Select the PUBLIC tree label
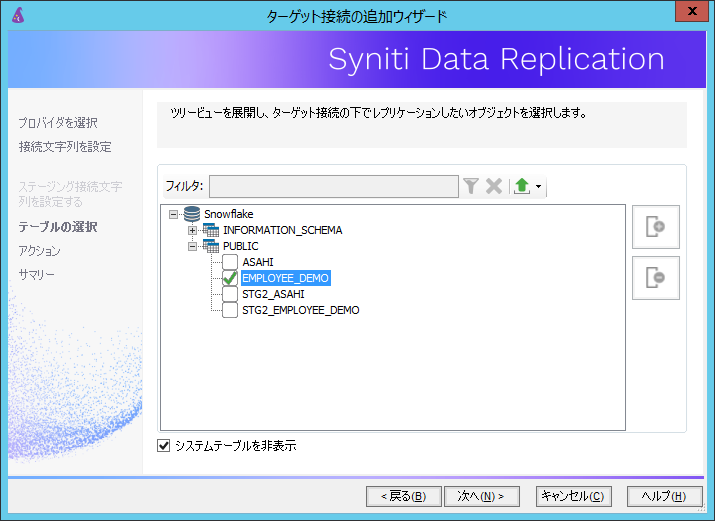Screen dimensions: 715x521 (241, 246)
